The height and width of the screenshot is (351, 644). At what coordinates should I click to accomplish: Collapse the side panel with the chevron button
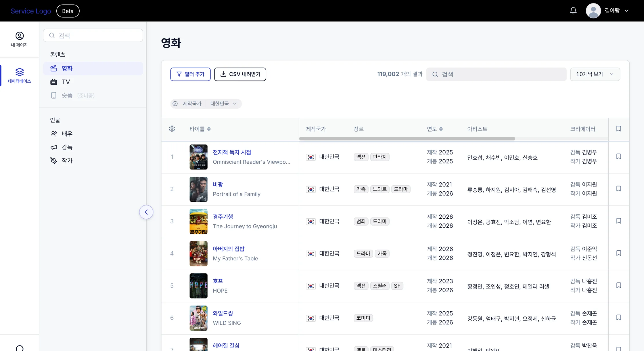(x=146, y=212)
